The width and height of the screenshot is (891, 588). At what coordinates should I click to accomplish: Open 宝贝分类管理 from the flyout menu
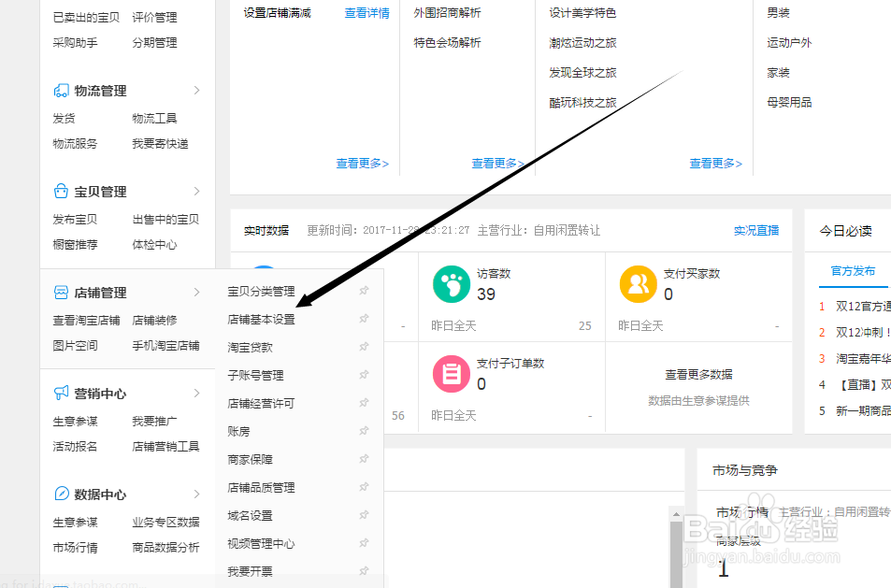[261, 292]
